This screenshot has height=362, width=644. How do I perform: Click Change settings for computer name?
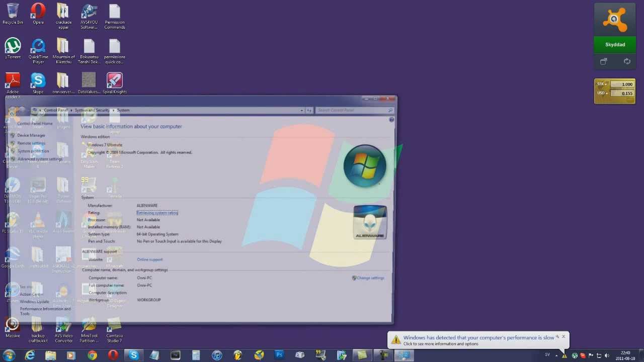click(x=370, y=278)
